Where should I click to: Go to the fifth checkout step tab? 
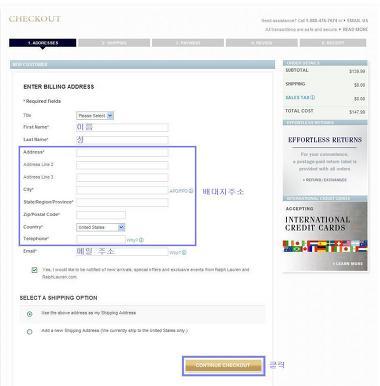[333, 43]
